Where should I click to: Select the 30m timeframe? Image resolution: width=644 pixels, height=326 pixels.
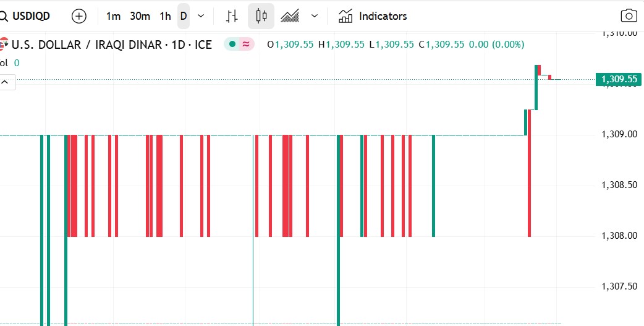coord(140,16)
